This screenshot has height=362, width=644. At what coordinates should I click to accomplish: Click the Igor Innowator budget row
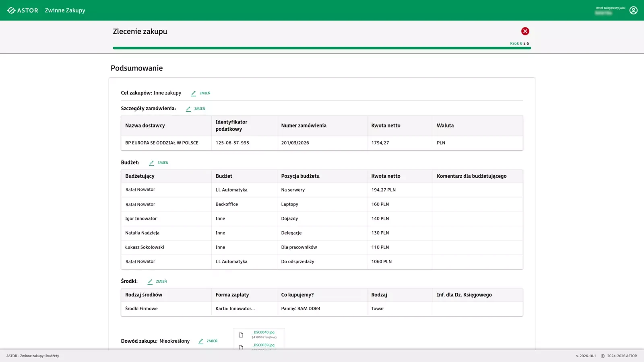(x=141, y=218)
